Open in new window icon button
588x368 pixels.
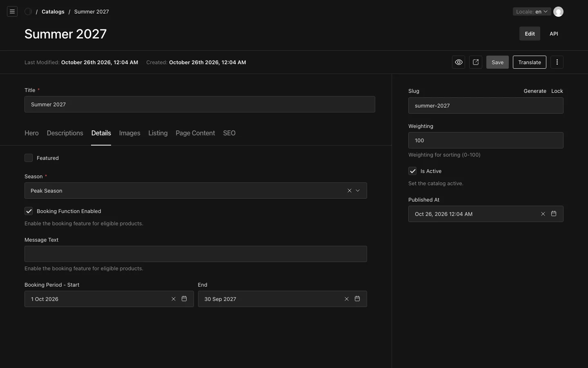(x=476, y=62)
